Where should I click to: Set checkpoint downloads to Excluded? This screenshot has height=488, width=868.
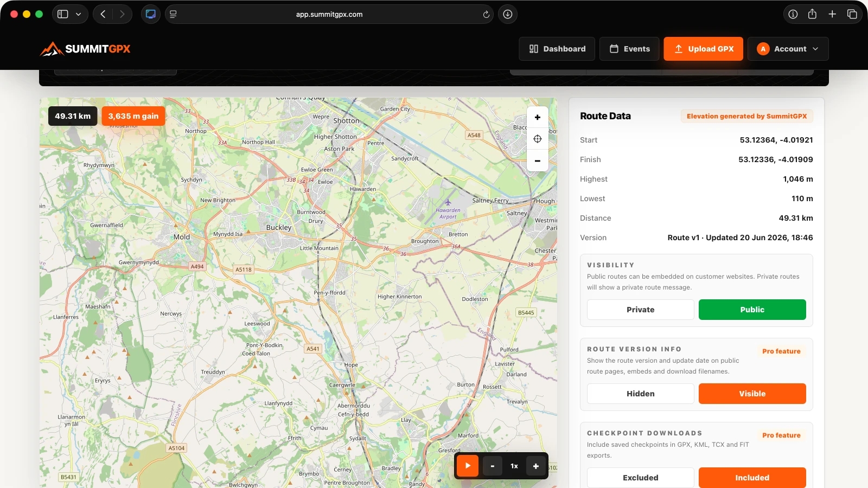641,478
